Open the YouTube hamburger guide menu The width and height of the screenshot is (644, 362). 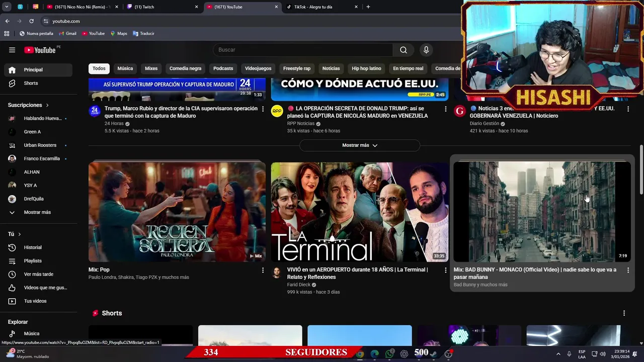coord(12,50)
